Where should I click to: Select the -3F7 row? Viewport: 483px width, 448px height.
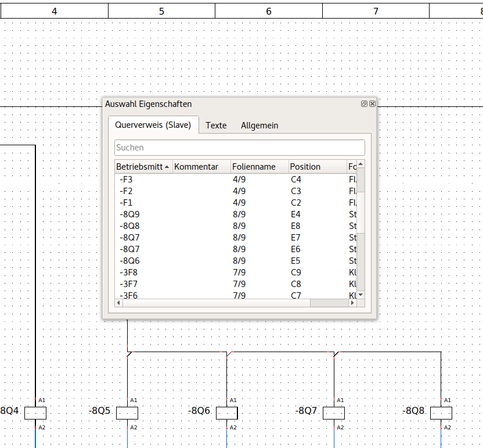click(x=236, y=284)
